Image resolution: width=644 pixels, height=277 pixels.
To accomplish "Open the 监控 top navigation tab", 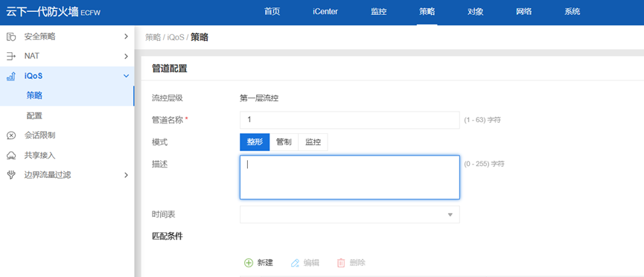I will point(379,11).
